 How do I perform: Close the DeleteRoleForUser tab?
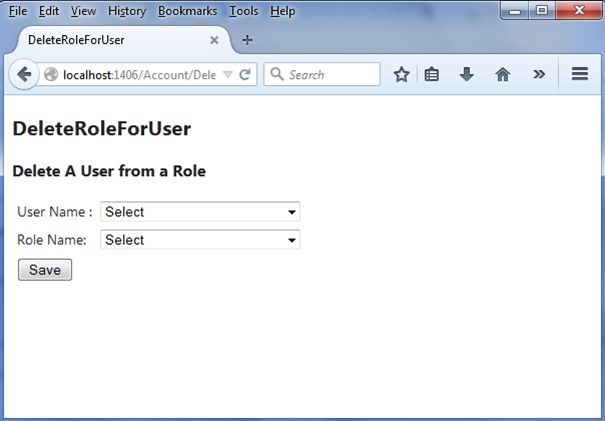pyautogui.click(x=214, y=40)
